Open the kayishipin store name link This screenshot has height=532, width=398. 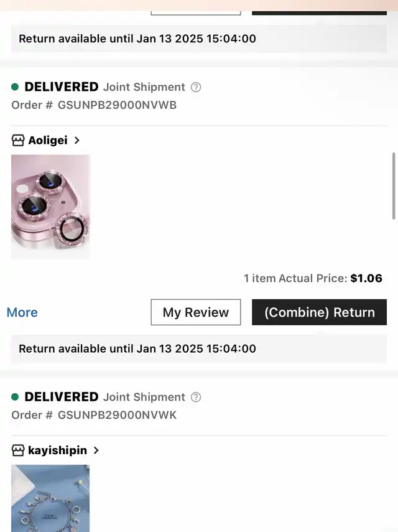point(57,450)
